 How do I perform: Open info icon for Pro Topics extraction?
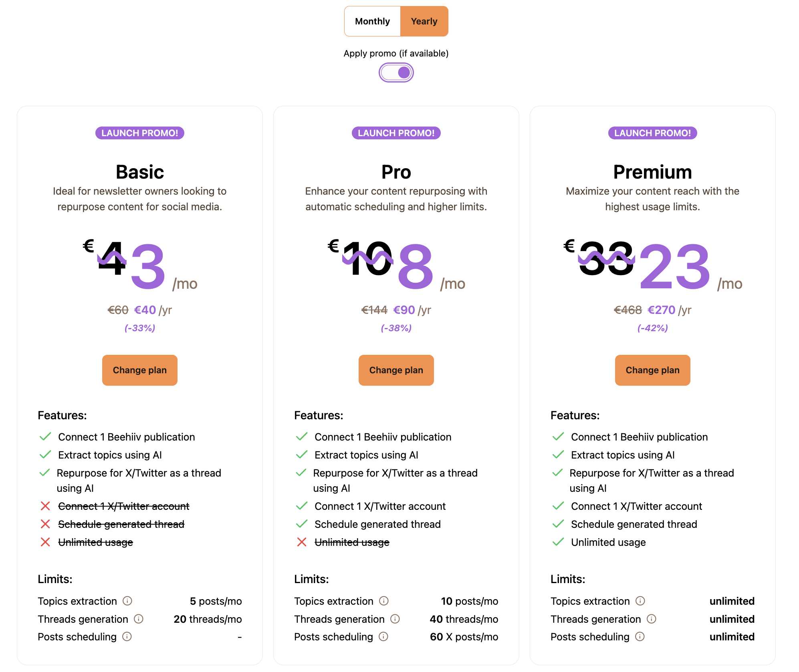click(x=384, y=601)
